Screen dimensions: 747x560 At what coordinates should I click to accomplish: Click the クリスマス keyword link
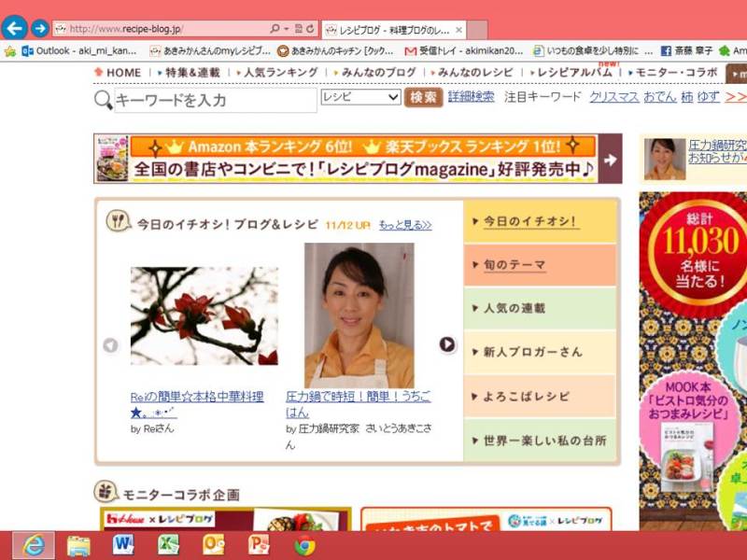pyautogui.click(x=614, y=97)
